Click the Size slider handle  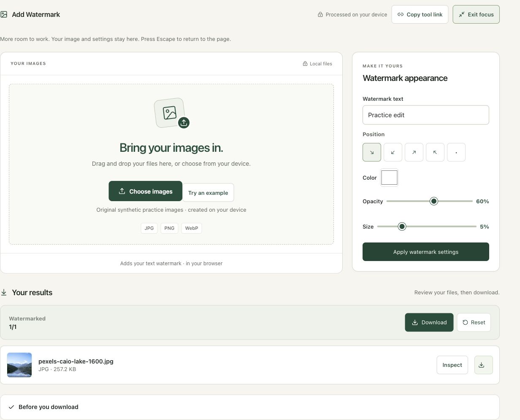(402, 226)
